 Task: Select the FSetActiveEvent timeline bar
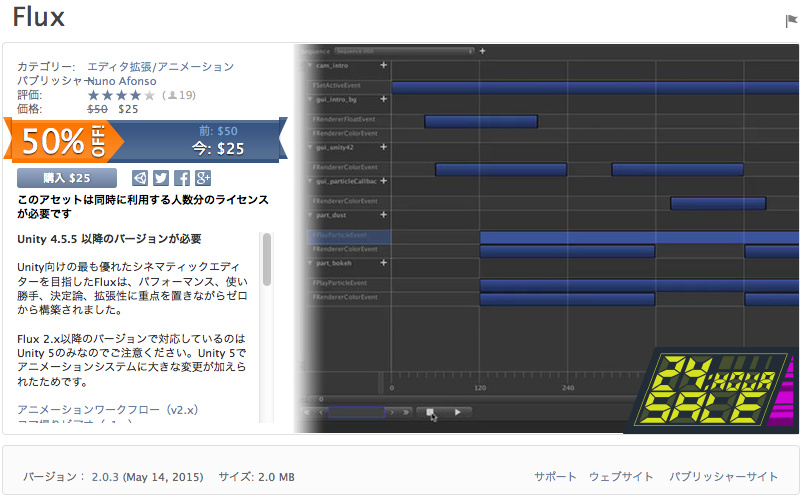[595, 88]
